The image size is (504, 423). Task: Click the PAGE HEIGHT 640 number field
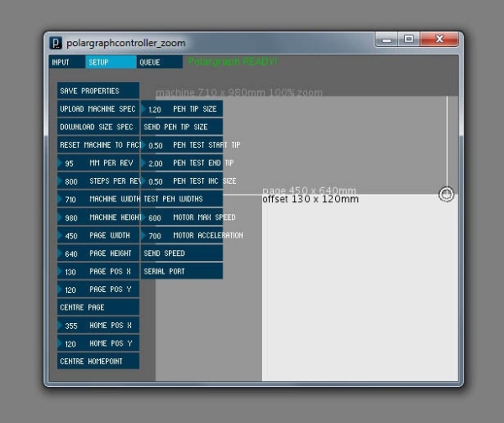(98, 253)
